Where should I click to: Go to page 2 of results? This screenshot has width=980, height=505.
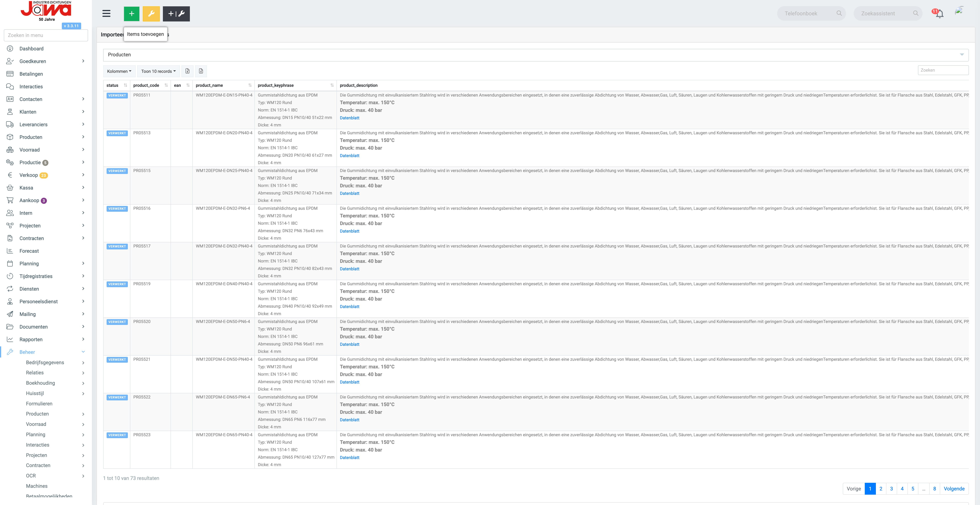click(x=881, y=489)
